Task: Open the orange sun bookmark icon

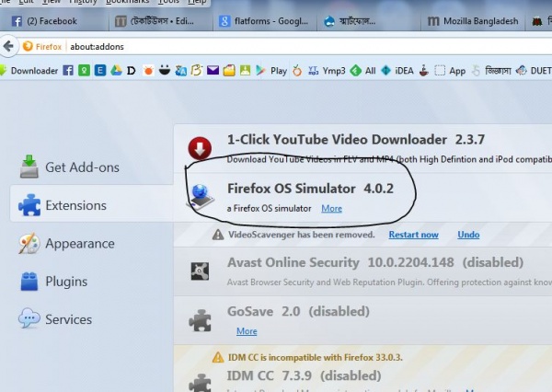Action: pos(148,71)
